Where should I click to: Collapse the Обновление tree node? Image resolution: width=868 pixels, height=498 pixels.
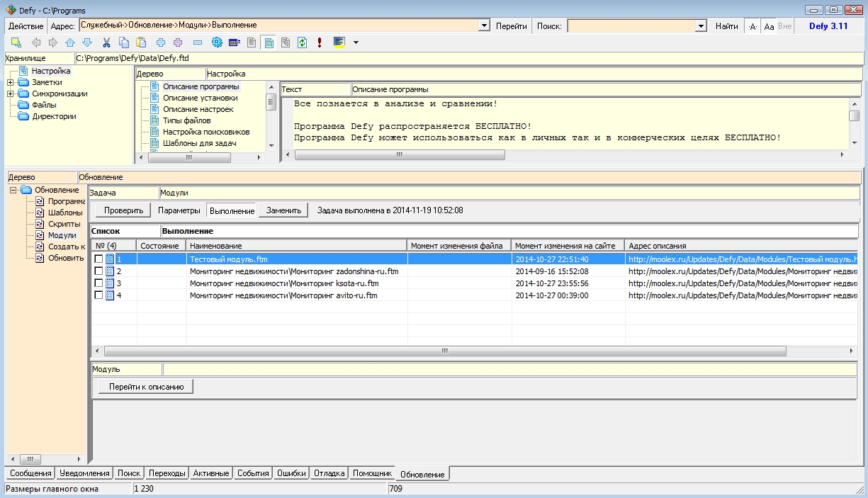click(13, 190)
